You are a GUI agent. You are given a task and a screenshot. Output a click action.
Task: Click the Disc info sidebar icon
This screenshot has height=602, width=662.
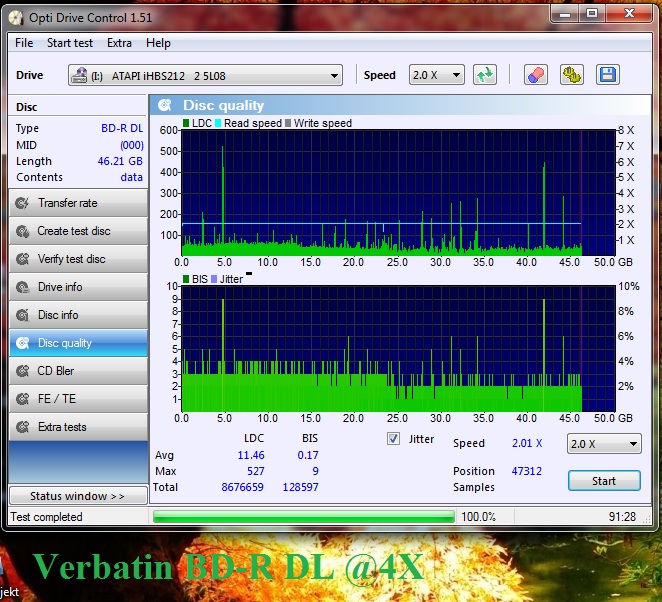22,315
